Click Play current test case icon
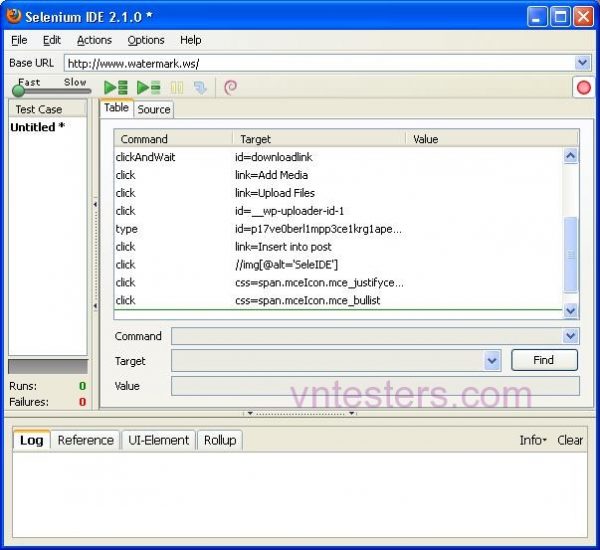The width and height of the screenshot is (600, 550). tap(148, 88)
